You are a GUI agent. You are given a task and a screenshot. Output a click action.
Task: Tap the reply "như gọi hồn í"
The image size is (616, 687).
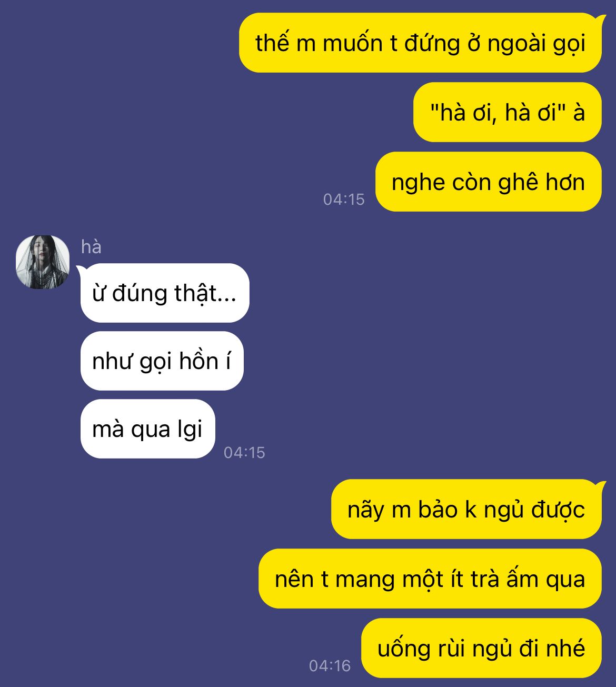(x=162, y=361)
